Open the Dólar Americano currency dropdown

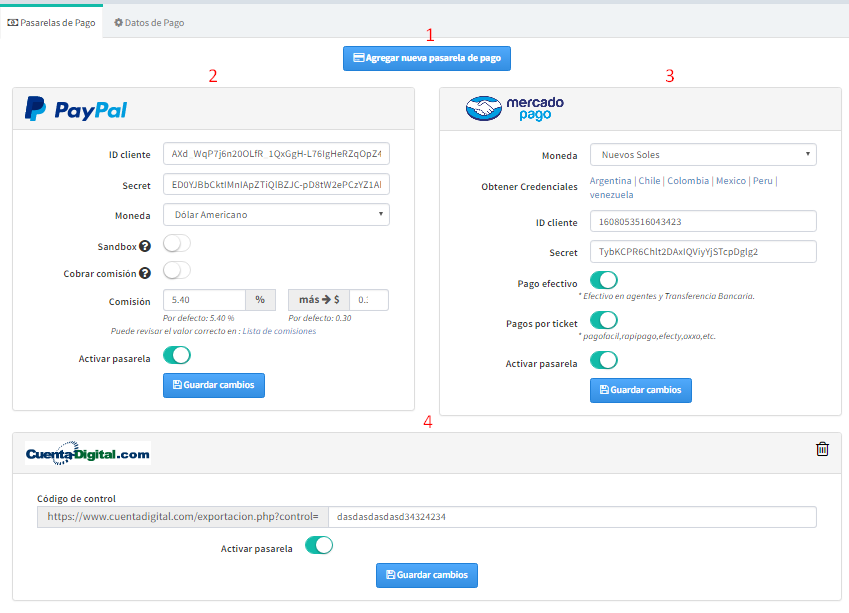tap(276, 214)
